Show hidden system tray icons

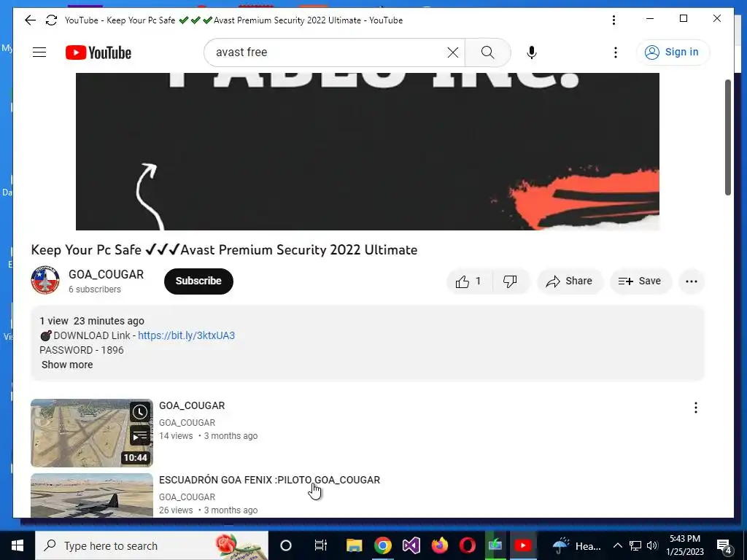[x=617, y=545]
